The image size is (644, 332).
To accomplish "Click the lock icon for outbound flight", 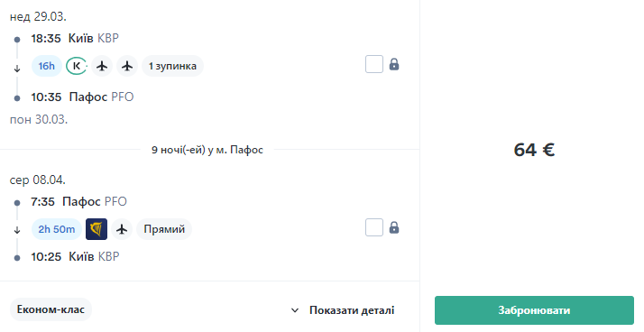I will 394,64.
